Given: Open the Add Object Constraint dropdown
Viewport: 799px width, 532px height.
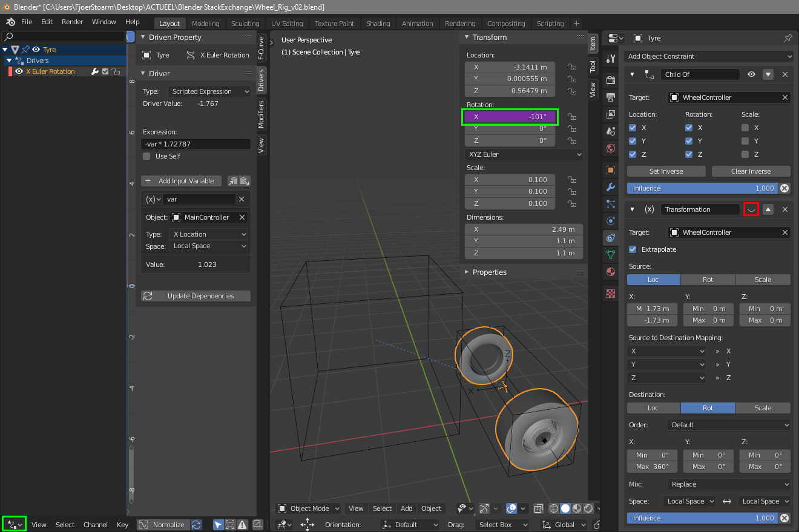Looking at the screenshot, I should (708, 56).
